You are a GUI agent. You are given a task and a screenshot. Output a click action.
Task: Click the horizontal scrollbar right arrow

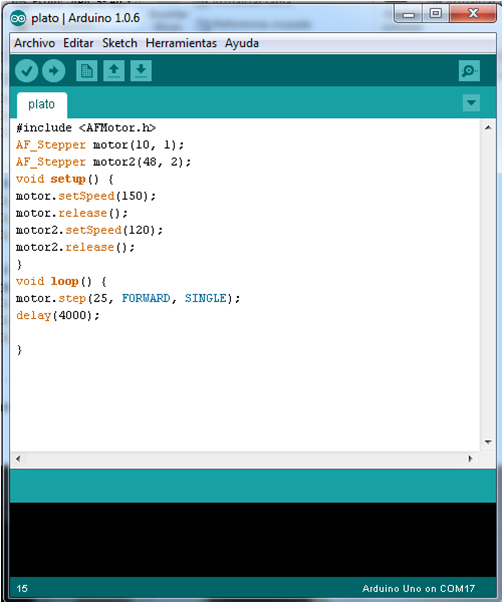471,458
